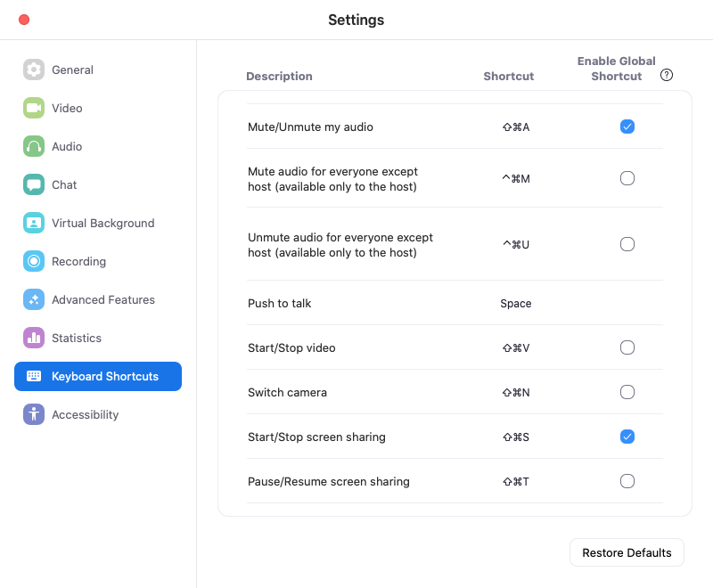This screenshot has width=713, height=588.
Task: Uncheck Start/Stop screen sharing global shortcut
Action: click(x=627, y=437)
